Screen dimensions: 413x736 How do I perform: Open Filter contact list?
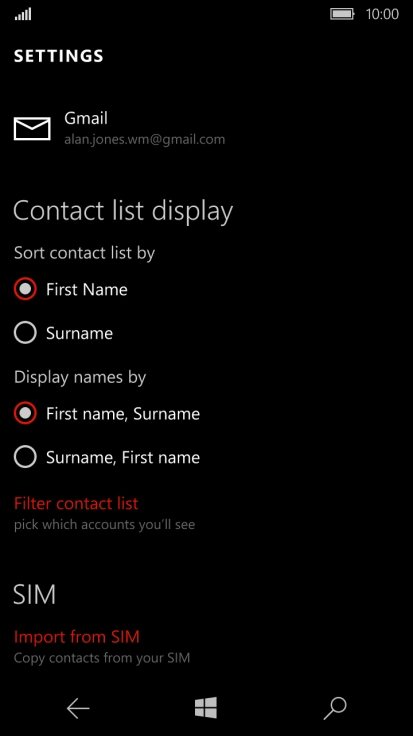76,504
